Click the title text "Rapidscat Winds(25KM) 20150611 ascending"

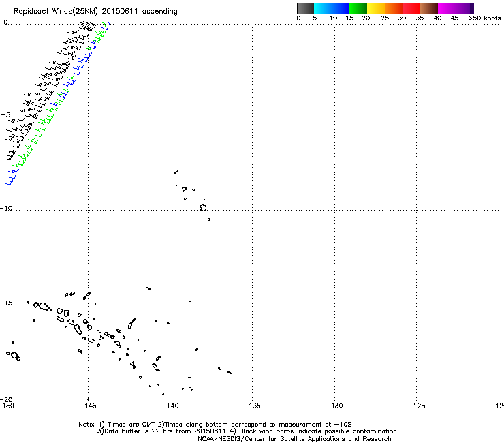95,12
